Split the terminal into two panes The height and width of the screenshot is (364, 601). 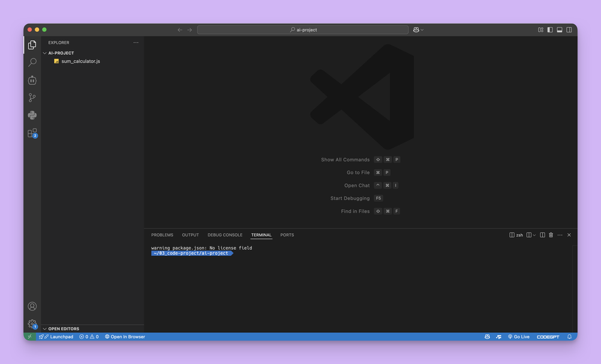(542, 235)
